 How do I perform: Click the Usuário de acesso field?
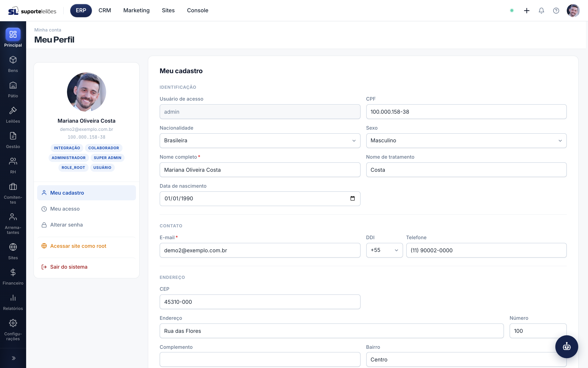(x=260, y=112)
